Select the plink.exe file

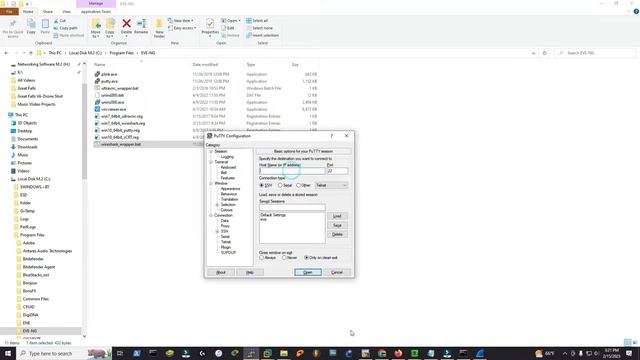(x=109, y=74)
